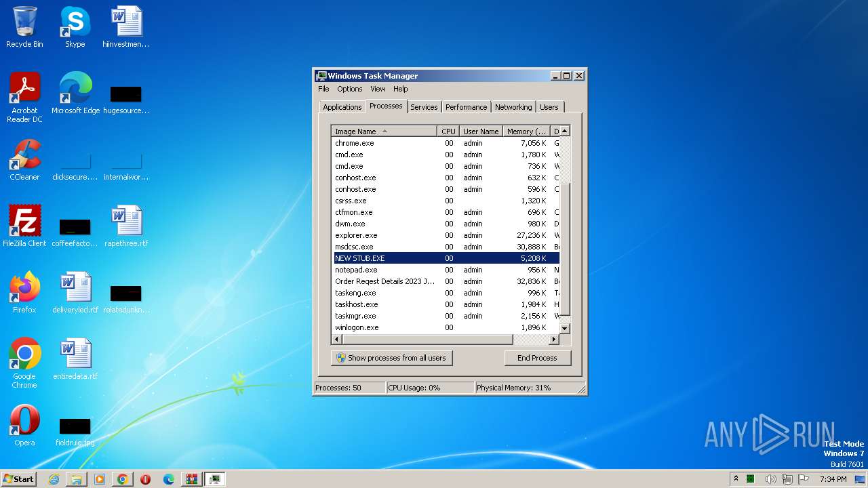This screenshot has height=488, width=868.
Task: Launch Skype from the desktop
Action: [75, 27]
